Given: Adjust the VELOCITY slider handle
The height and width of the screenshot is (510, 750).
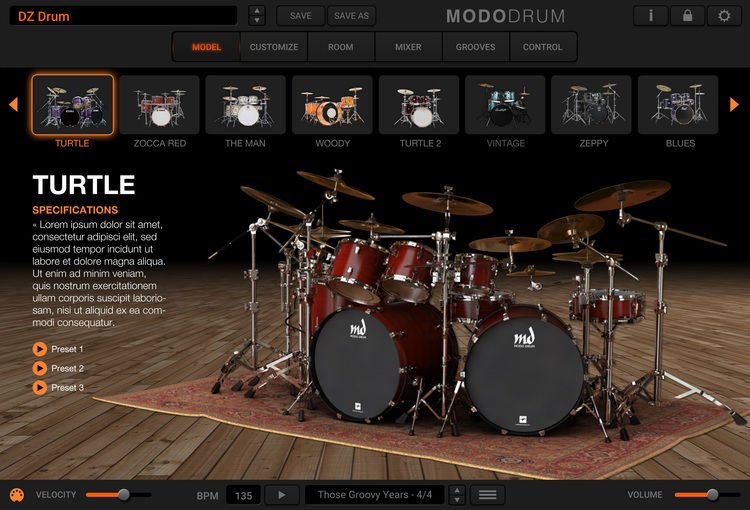Looking at the screenshot, I should pyautogui.click(x=124, y=495).
